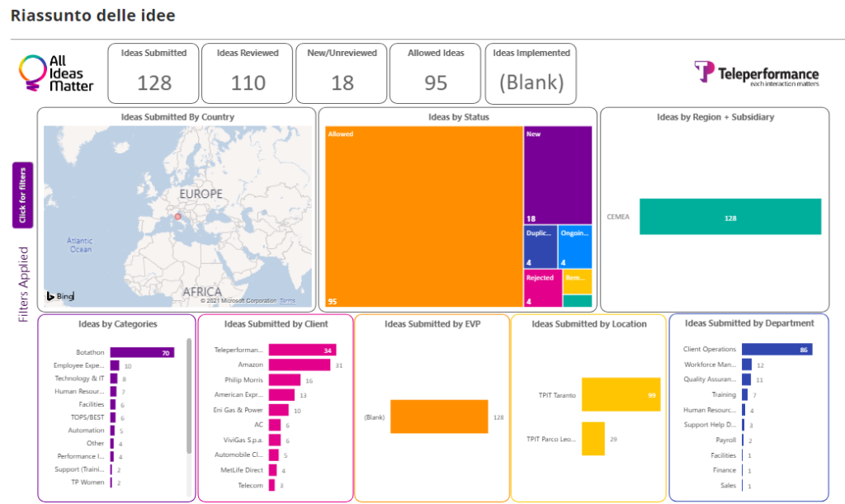Select the Telecom client row
This screenshot has width=845, height=504.
[x=260, y=485]
